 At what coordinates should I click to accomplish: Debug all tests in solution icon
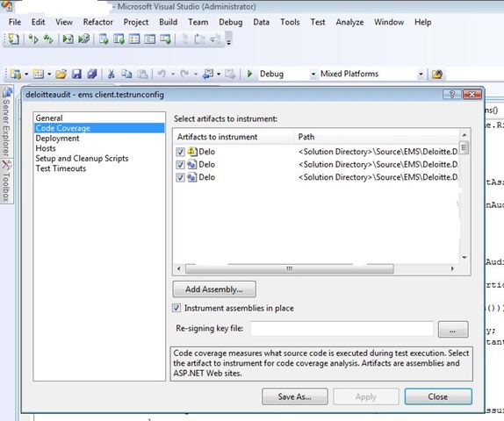pos(83,39)
